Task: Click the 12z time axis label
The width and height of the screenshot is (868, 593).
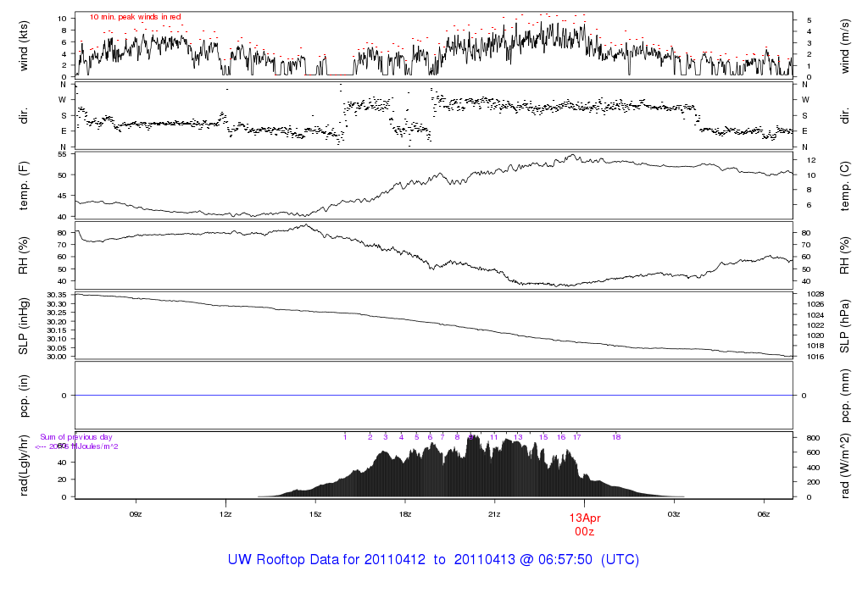Action: [225, 513]
